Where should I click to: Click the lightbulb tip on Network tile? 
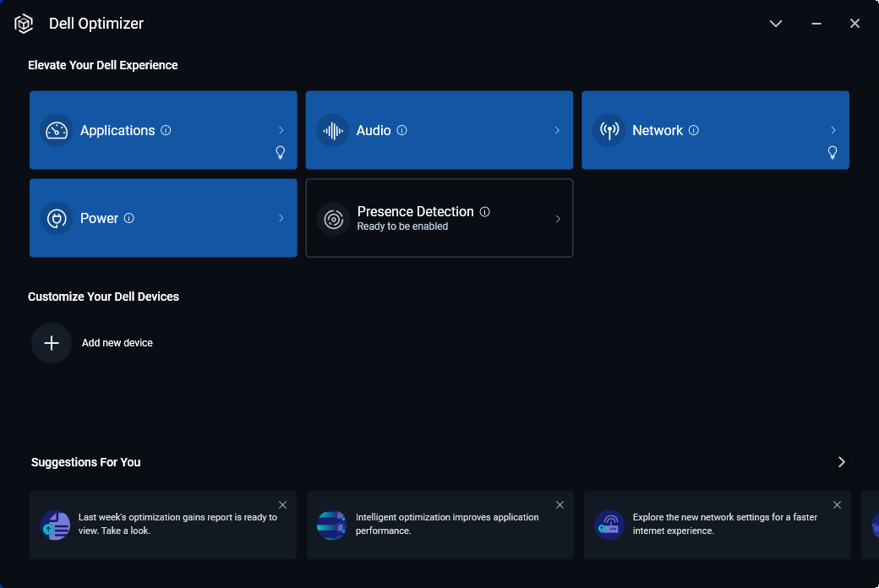[x=833, y=152]
